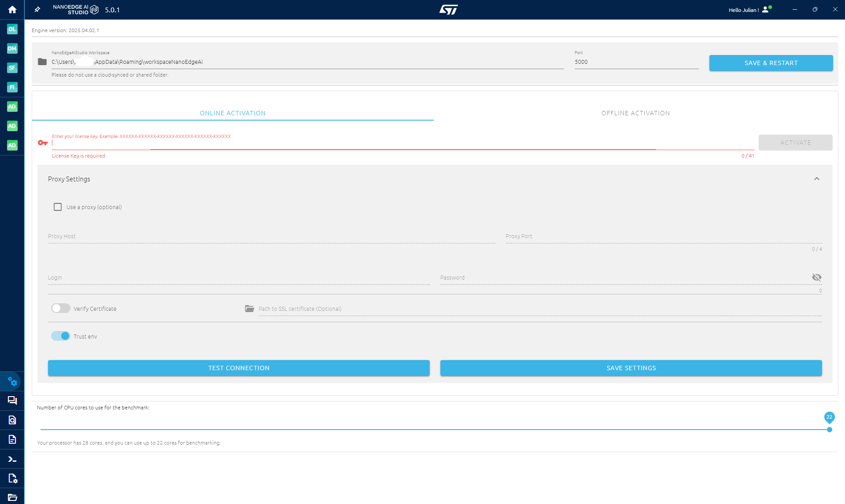Open the SF project type icon
This screenshot has height=504, width=845.
pyautogui.click(x=12, y=68)
